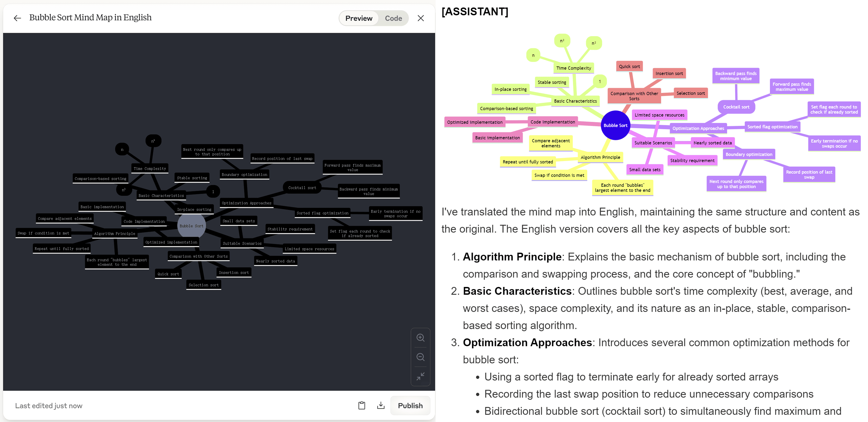Click Backward pass finds minimum value dark node
868x422 pixels.
pyautogui.click(x=369, y=192)
